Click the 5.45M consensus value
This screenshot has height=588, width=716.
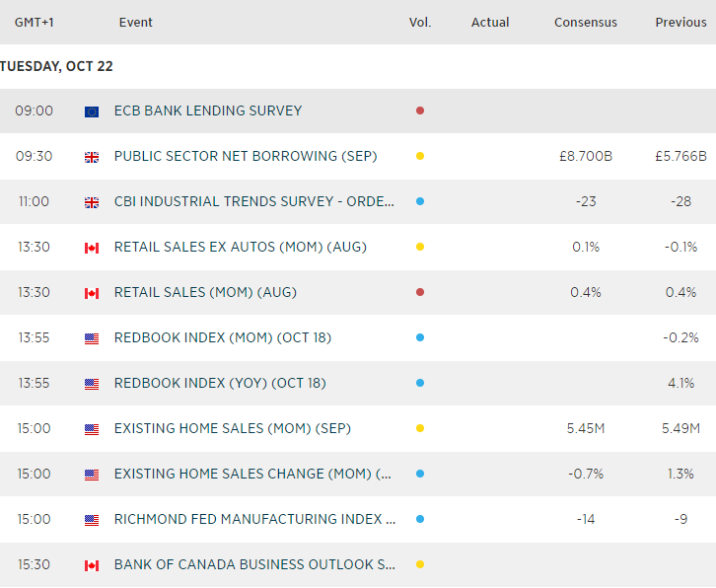click(586, 428)
